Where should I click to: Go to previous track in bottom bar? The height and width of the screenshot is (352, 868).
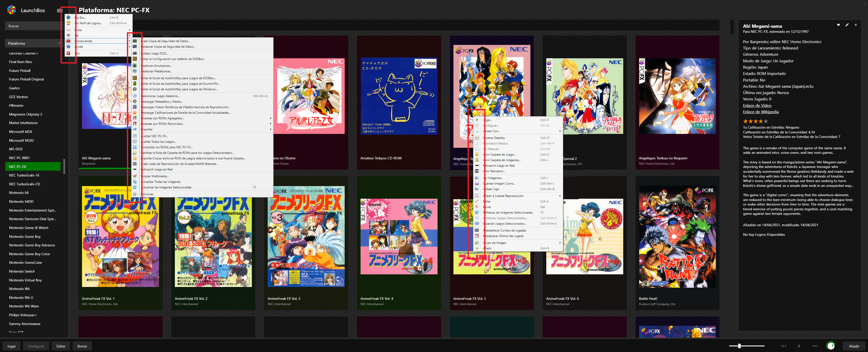[783, 346]
